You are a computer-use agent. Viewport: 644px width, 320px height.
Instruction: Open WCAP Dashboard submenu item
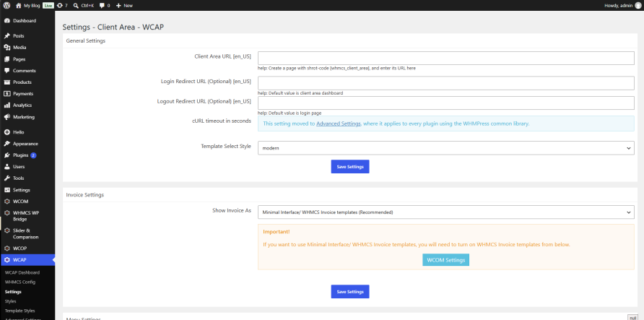[22, 272]
